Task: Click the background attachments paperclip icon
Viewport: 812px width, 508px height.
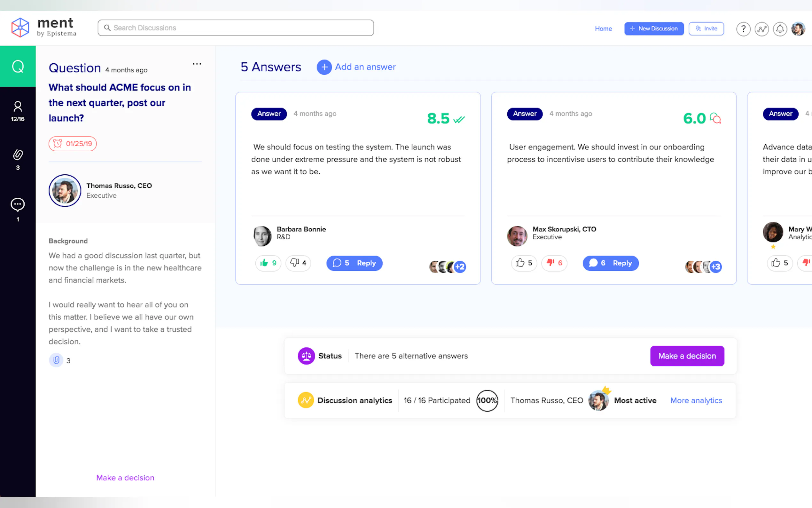Action: tap(56, 360)
